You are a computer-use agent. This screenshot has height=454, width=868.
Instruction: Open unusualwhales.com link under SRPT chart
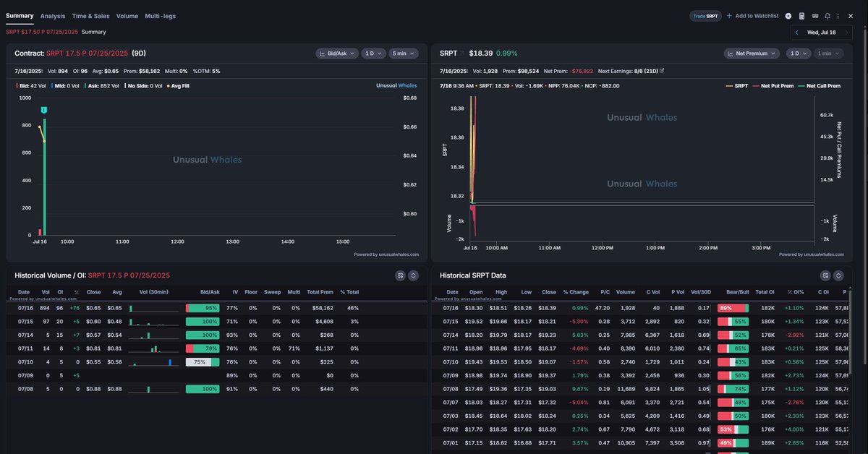824,254
